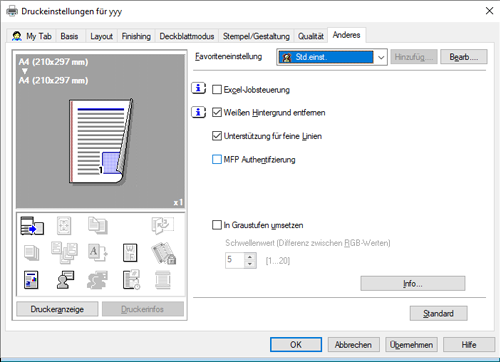Click the Hinzufüg... button
The width and height of the screenshot is (500, 362).
(414, 57)
